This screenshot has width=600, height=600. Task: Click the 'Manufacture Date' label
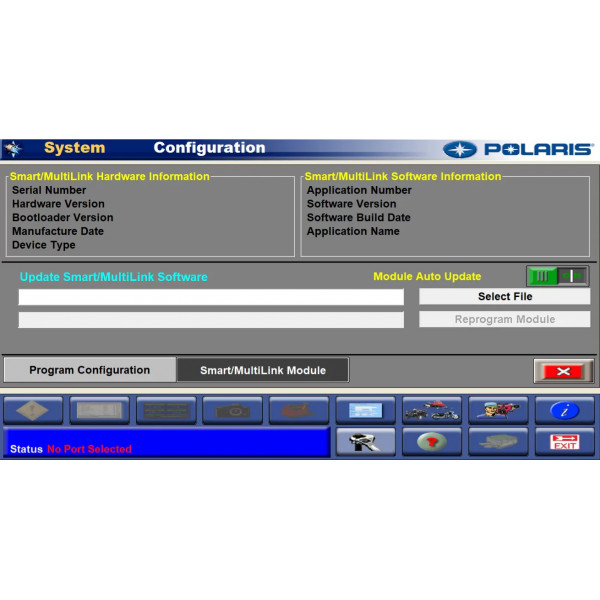[58, 232]
